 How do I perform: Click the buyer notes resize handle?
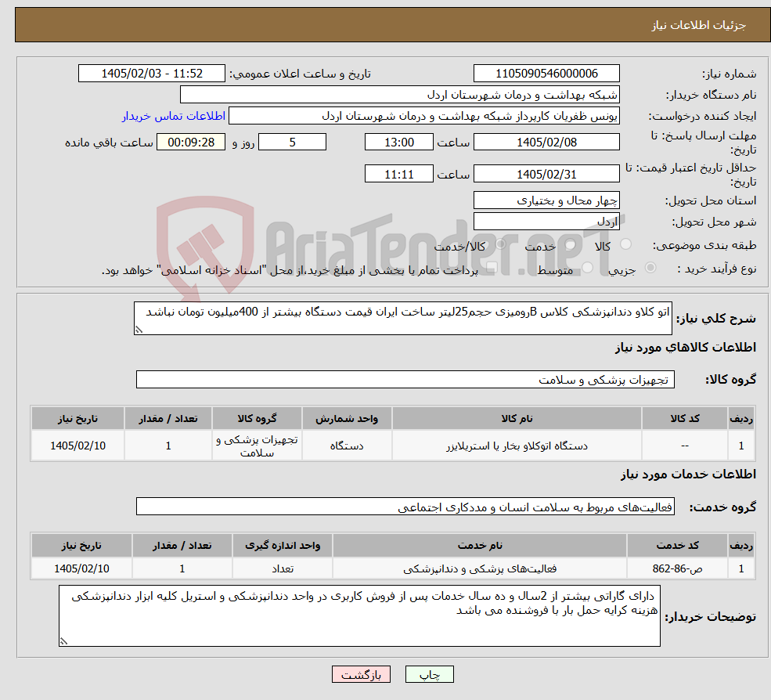pyautogui.click(x=63, y=641)
